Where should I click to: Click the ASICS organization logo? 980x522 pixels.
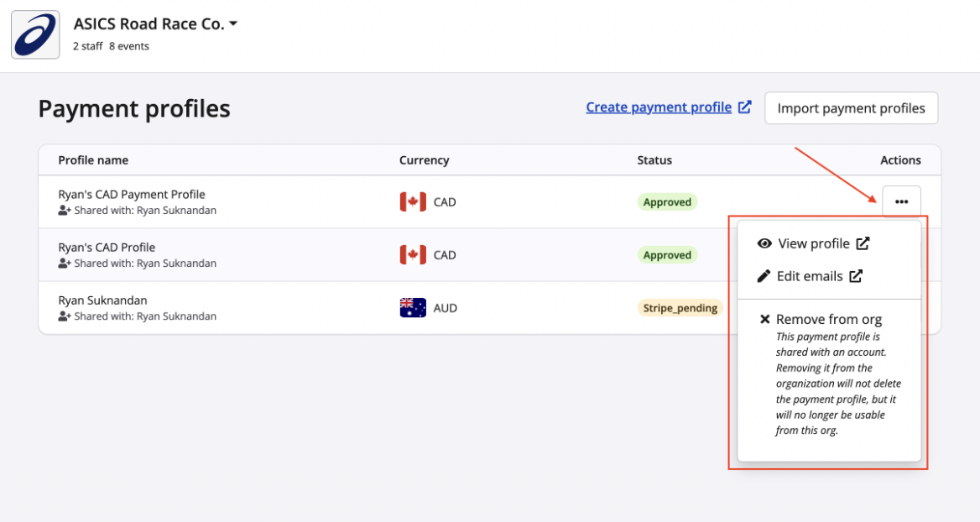[x=35, y=34]
